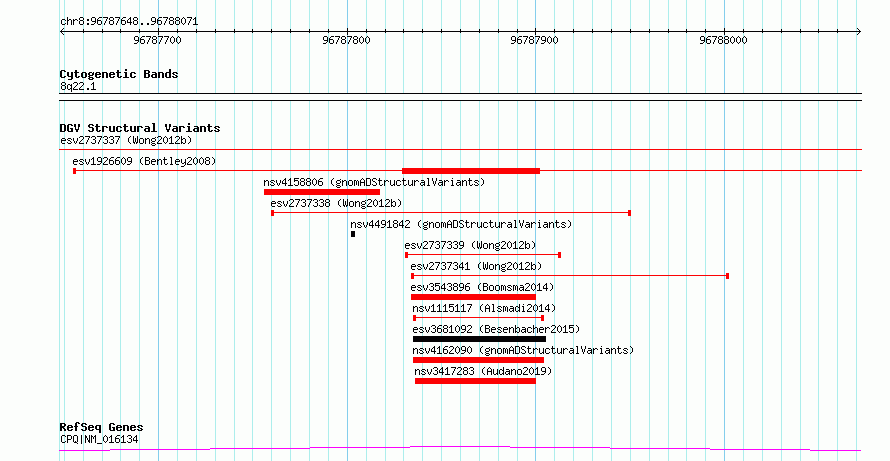
Task: Select the esv2737339 (Wong2012b) label
Action: click(470, 245)
